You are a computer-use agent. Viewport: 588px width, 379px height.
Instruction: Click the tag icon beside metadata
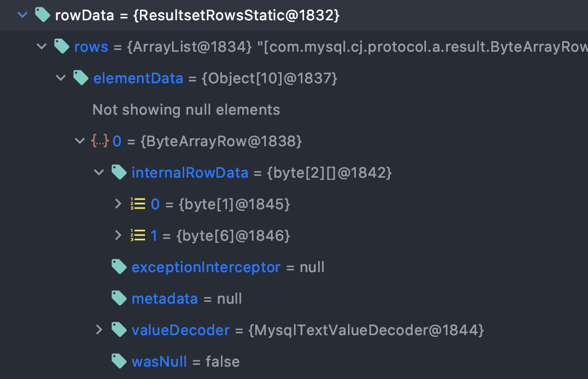point(119,299)
